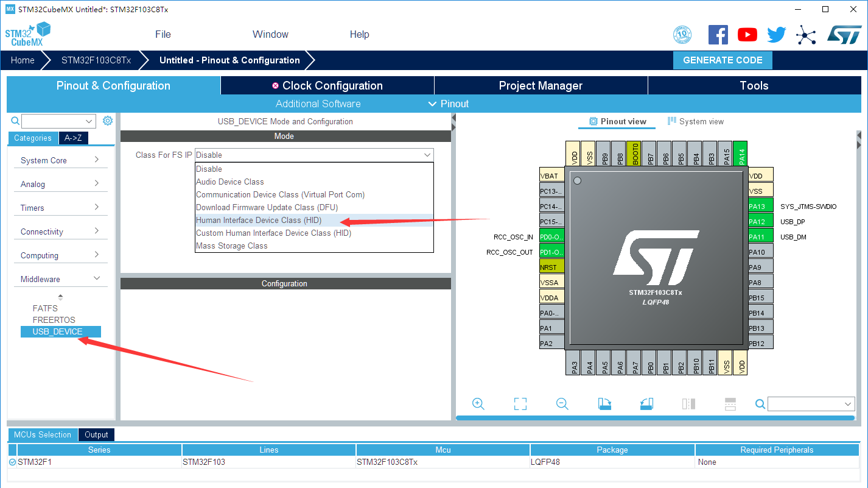Choose Disable option in dropdown list
This screenshot has width=868, height=488.
click(314, 169)
